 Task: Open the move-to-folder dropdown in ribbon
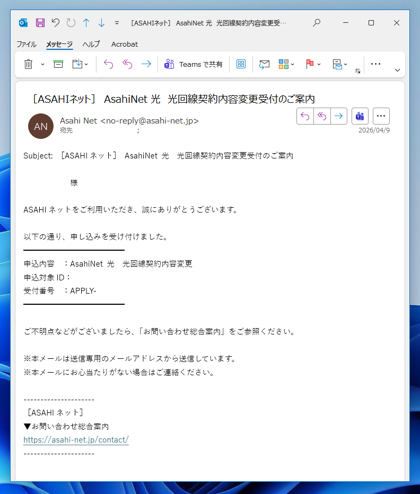point(80,64)
